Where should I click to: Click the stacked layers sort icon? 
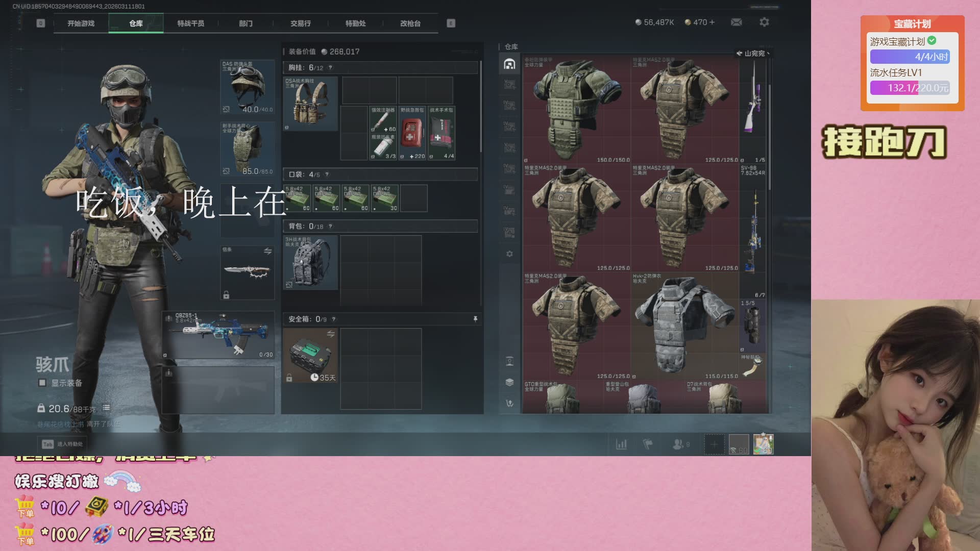[509, 383]
